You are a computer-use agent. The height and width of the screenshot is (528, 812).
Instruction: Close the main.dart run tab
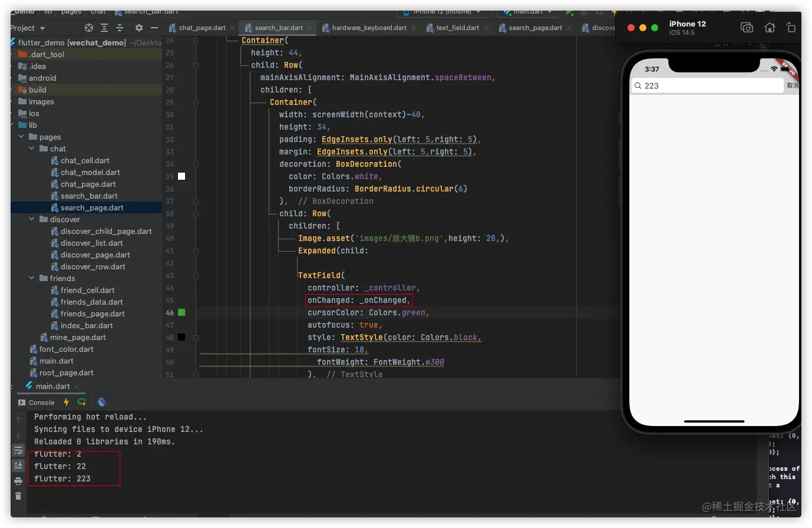coord(77,387)
